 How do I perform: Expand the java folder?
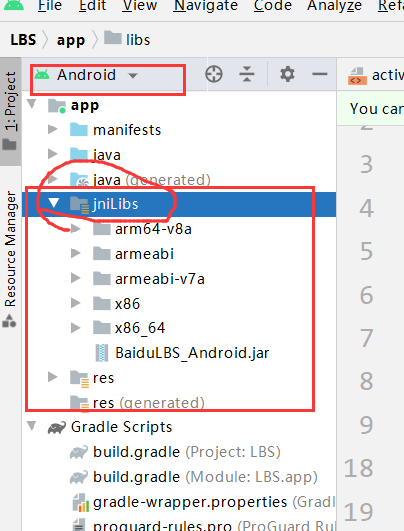click(x=52, y=154)
